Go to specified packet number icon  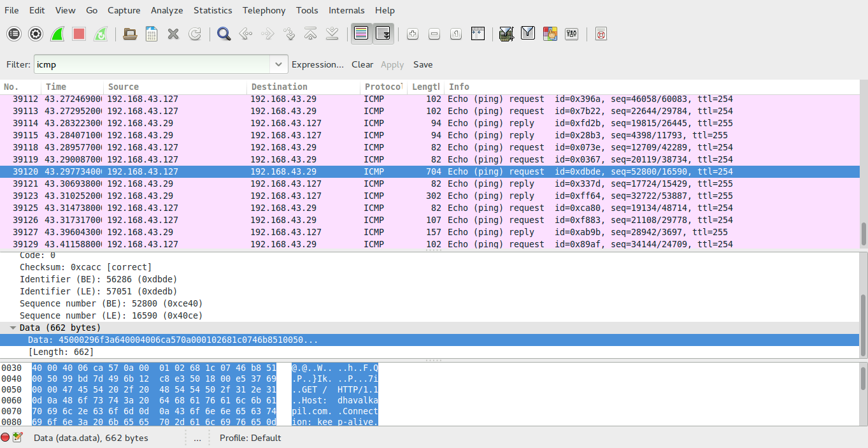click(289, 34)
